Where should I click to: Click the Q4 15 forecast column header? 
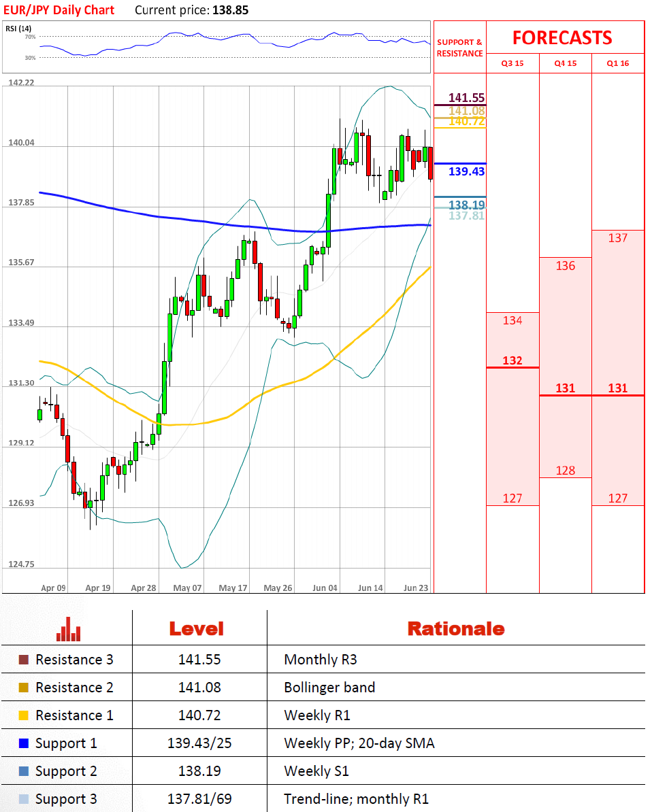pyautogui.click(x=565, y=63)
